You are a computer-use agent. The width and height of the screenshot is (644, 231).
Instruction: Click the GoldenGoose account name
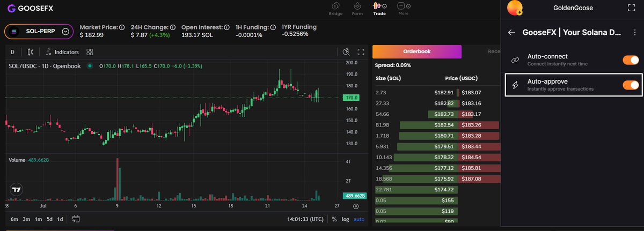click(574, 8)
